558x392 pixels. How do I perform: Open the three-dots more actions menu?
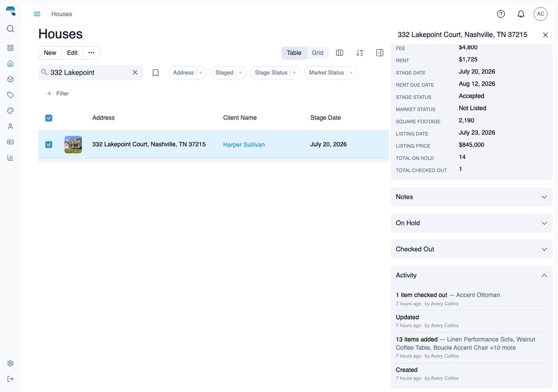[x=91, y=53]
